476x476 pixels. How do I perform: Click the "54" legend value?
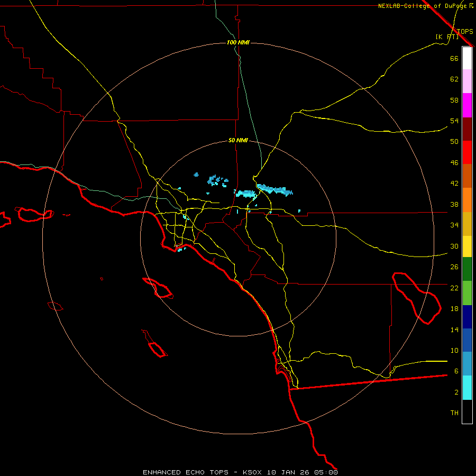pyautogui.click(x=454, y=121)
